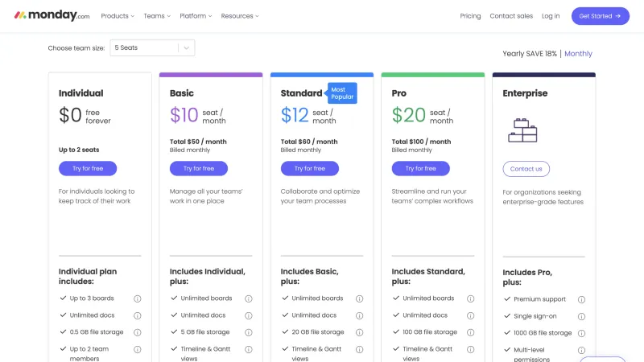This screenshot has width=644, height=362.
Task: Click the Enterprise plan title
Action: tap(525, 93)
